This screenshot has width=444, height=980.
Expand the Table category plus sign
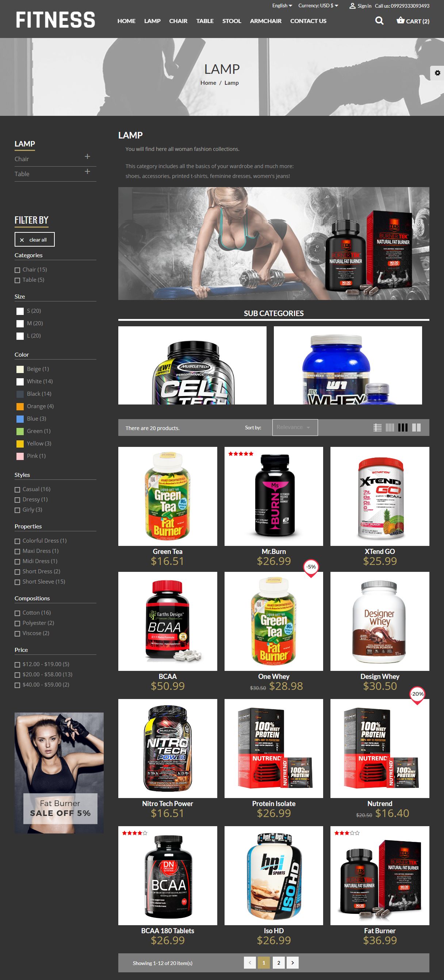[x=87, y=172]
